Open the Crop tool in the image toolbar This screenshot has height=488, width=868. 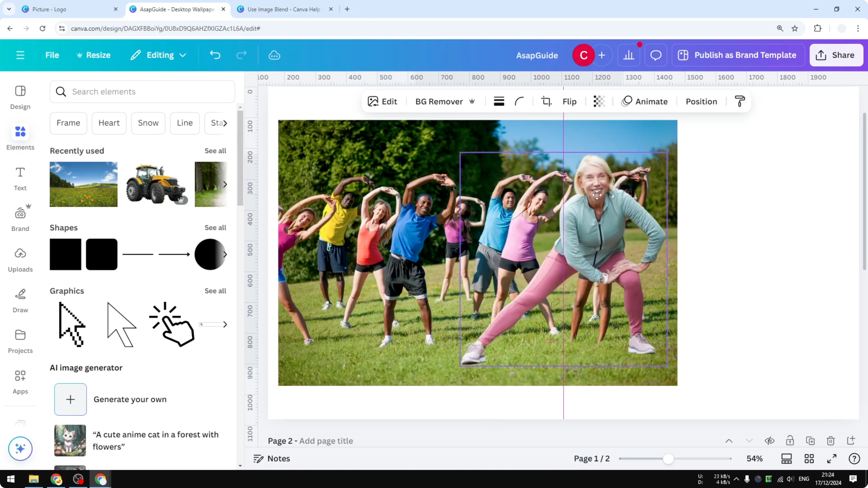pos(546,101)
